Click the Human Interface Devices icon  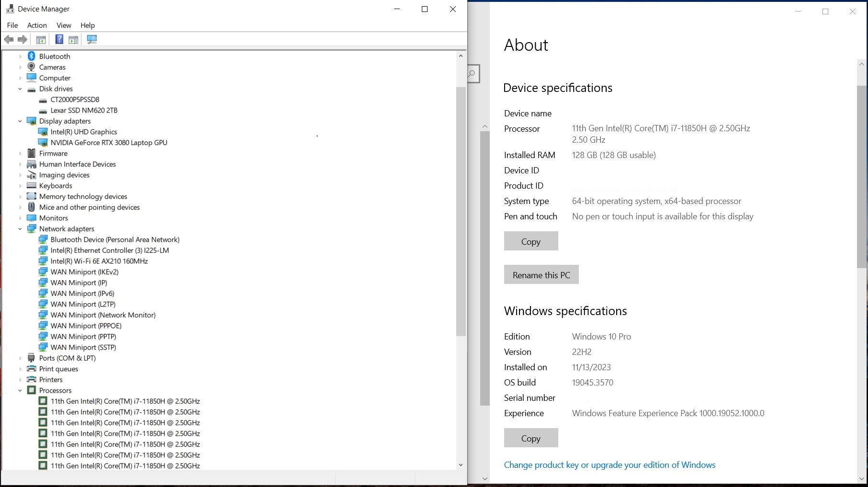(x=32, y=164)
